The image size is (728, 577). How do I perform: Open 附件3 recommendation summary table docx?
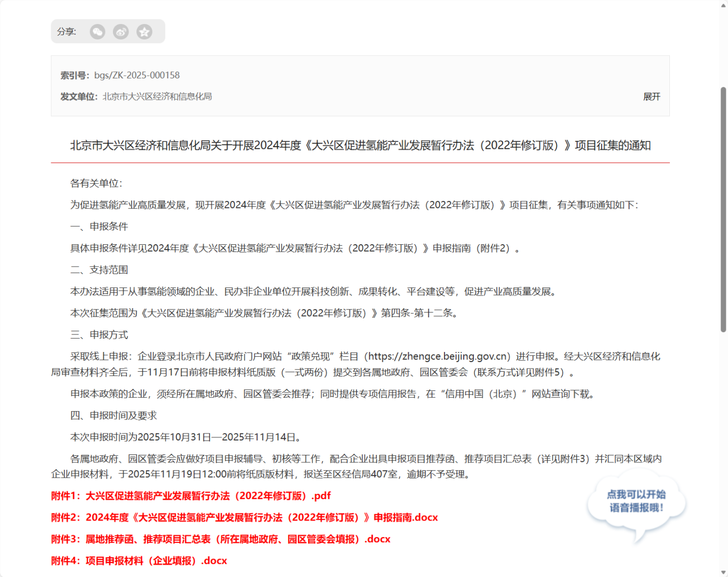[x=220, y=539]
